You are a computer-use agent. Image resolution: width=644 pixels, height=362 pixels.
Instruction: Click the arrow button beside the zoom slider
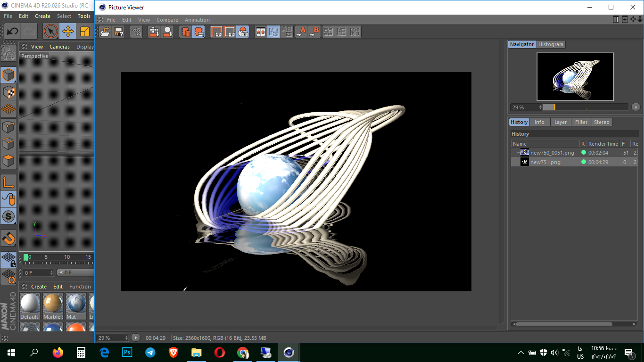636,107
